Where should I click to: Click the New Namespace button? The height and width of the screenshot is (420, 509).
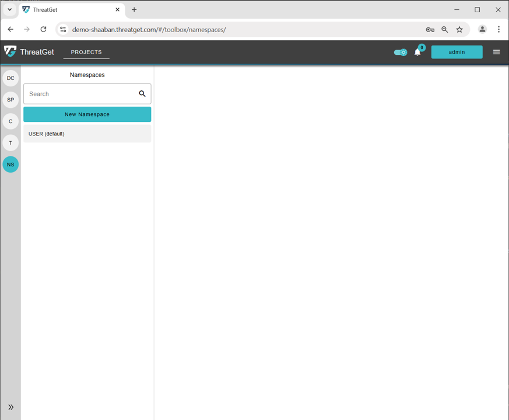click(87, 114)
